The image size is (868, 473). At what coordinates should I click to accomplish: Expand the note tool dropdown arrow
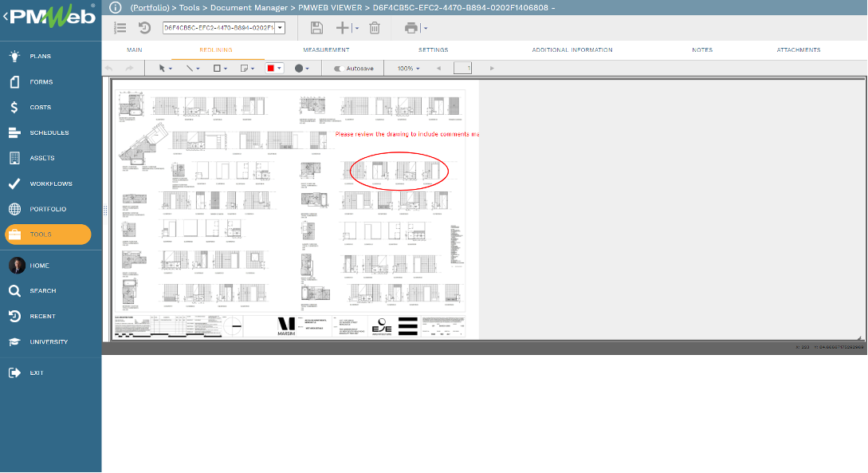pos(253,69)
